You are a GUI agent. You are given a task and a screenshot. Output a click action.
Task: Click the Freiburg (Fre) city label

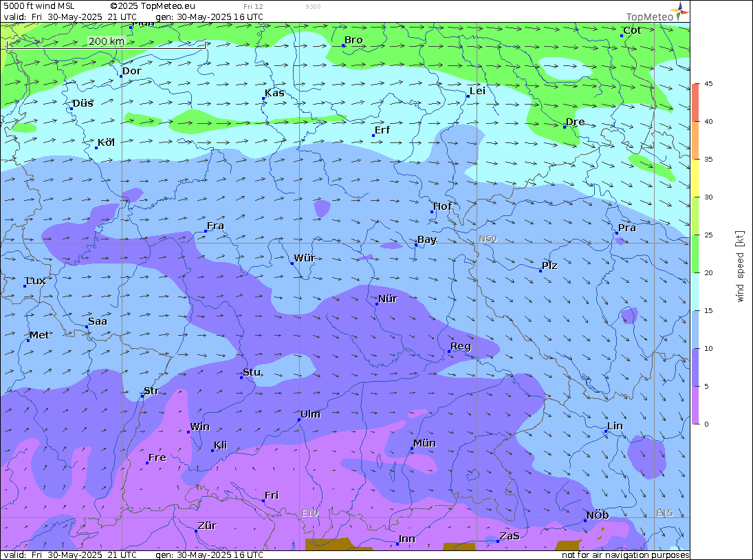coord(157,457)
